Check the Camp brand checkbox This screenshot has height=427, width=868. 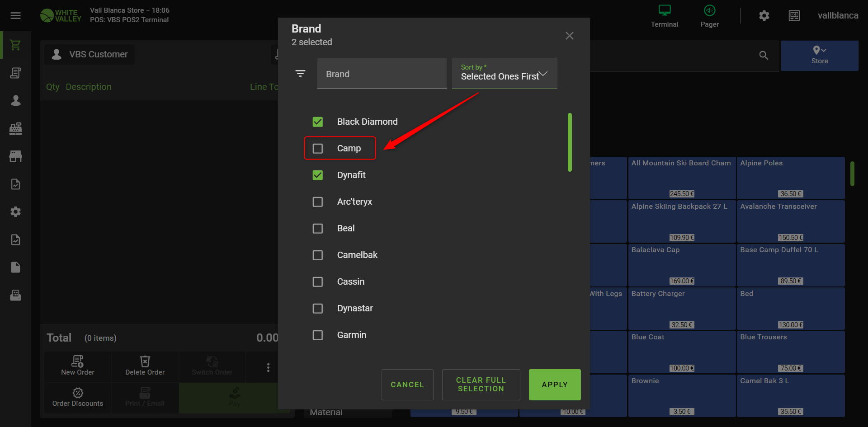(318, 149)
